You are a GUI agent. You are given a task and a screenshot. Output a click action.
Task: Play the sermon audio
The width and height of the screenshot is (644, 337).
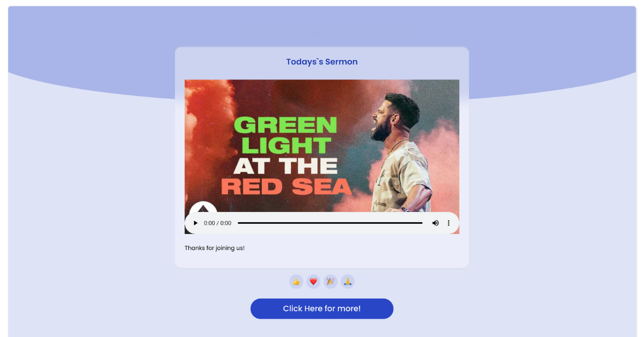pyautogui.click(x=195, y=223)
